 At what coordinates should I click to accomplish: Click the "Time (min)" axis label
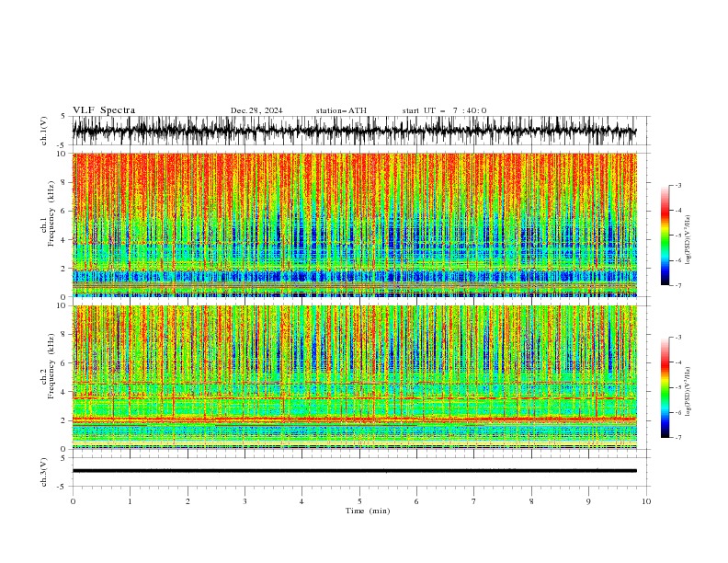368,511
